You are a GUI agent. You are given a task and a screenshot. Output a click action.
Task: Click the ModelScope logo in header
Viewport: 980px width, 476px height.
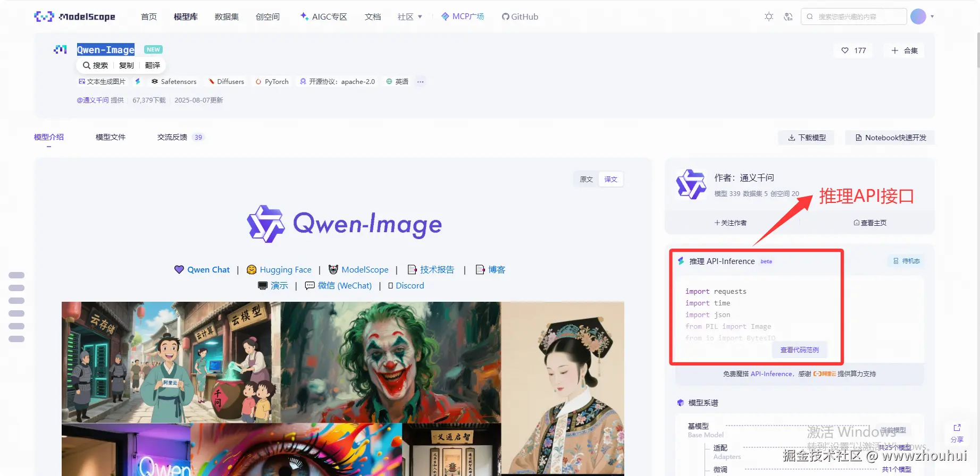[74, 16]
